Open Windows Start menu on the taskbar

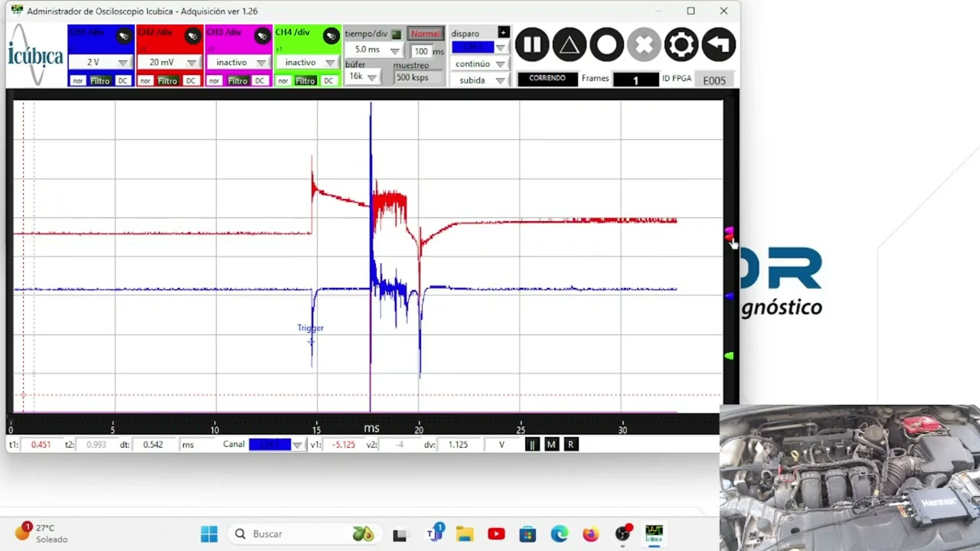pyautogui.click(x=209, y=533)
